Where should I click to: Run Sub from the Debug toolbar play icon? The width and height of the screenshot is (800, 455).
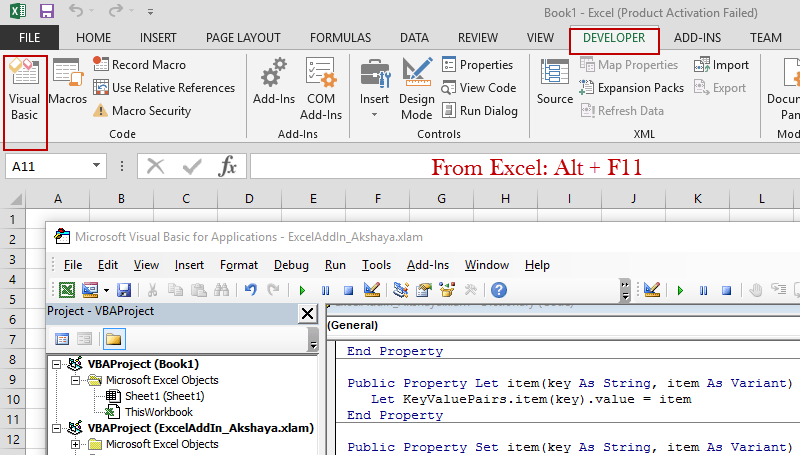click(680, 291)
